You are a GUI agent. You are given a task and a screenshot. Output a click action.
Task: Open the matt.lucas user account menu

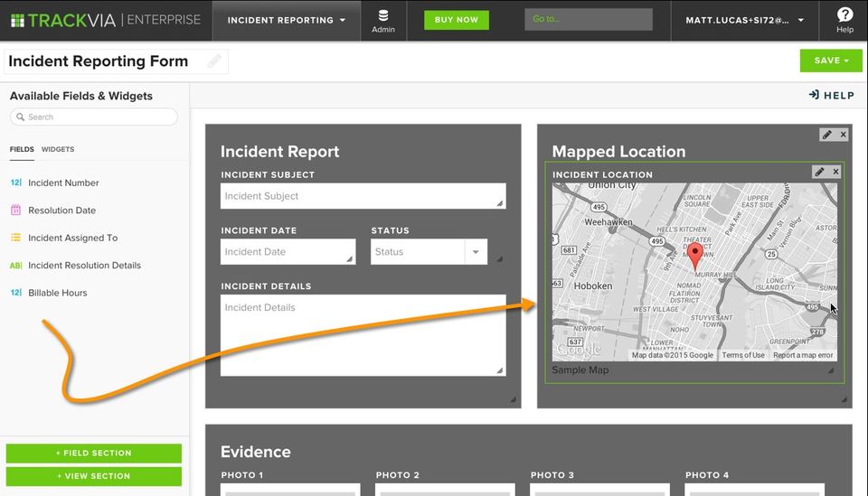pos(744,20)
